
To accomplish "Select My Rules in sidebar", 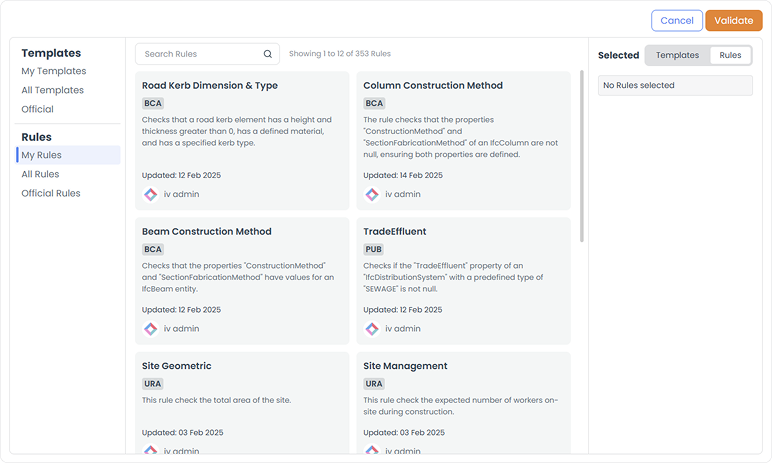I will 42,155.
